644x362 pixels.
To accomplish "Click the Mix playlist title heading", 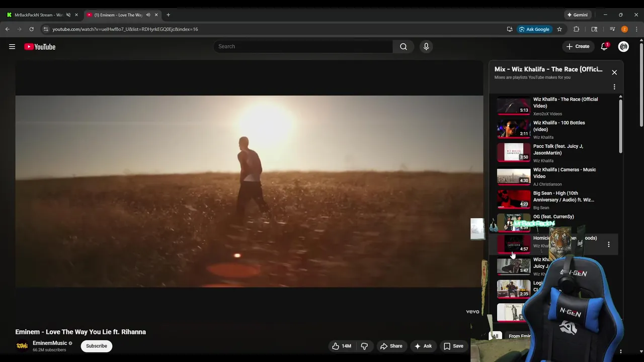I will [548, 69].
